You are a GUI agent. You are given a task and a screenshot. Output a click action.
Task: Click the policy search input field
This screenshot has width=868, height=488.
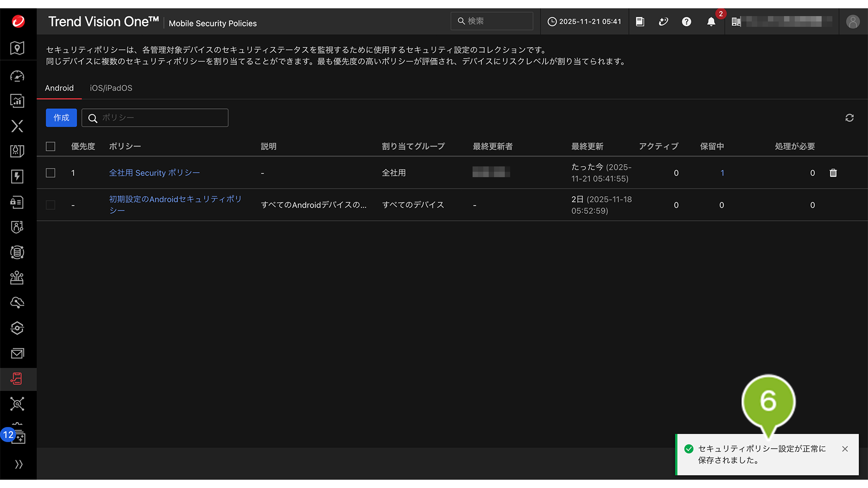(x=161, y=118)
